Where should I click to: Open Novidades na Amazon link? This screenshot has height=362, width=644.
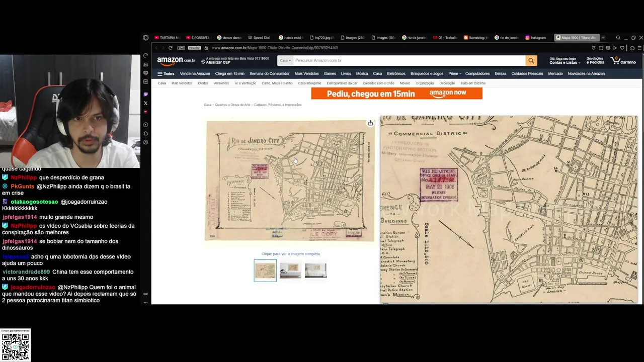(x=586, y=74)
